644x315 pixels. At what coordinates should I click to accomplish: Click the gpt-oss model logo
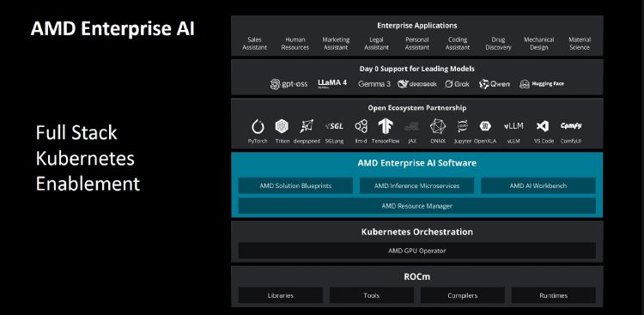[289, 84]
